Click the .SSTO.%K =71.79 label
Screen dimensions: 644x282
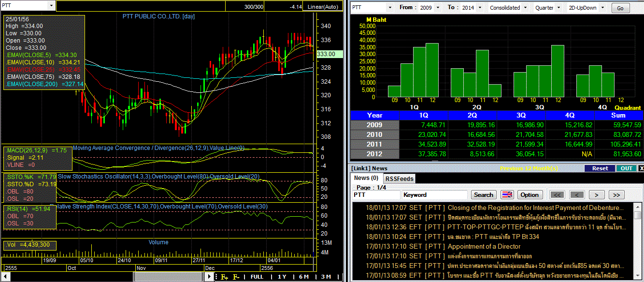31,177
